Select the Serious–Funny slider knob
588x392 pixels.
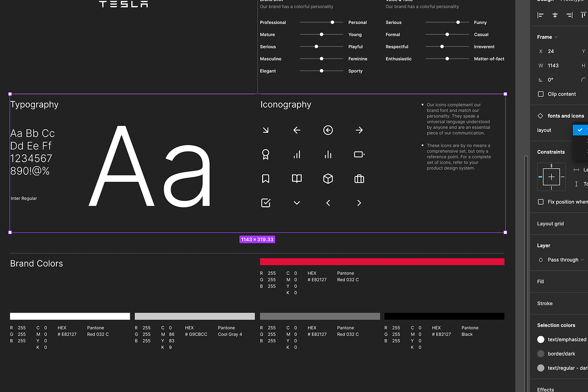click(458, 23)
